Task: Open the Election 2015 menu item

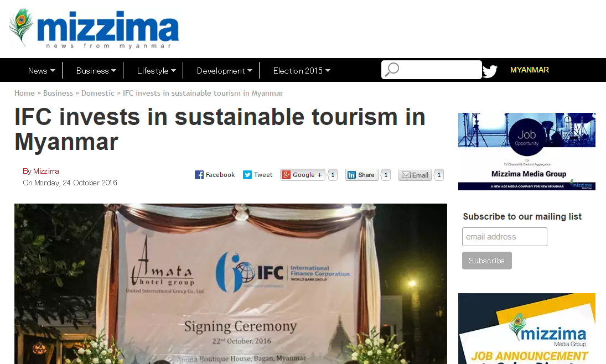Action: click(x=298, y=71)
